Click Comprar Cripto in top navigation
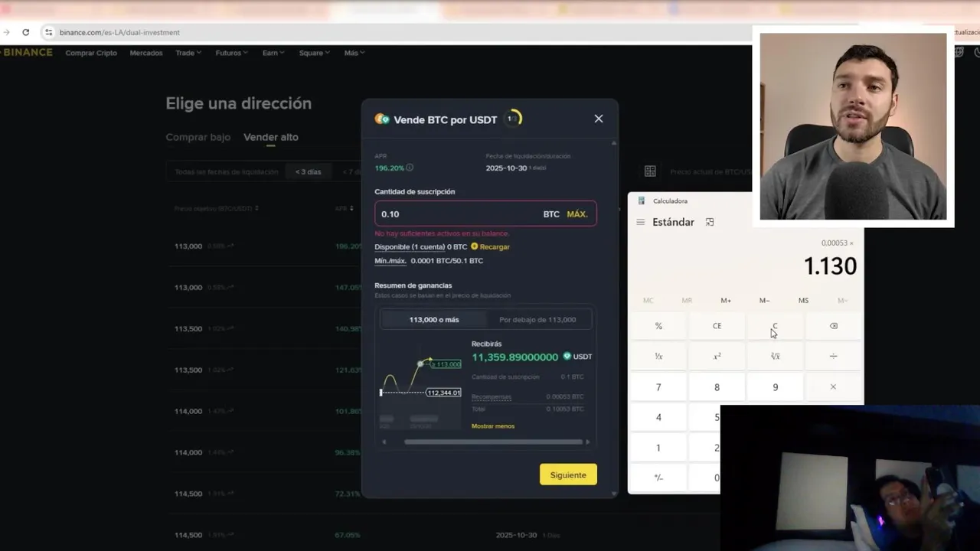 91,53
